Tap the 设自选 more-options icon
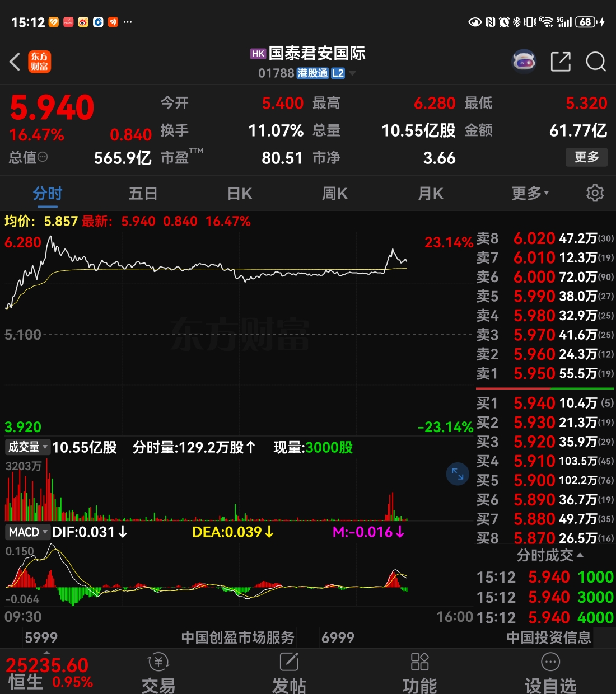The width and height of the screenshot is (616, 694). pos(550,663)
